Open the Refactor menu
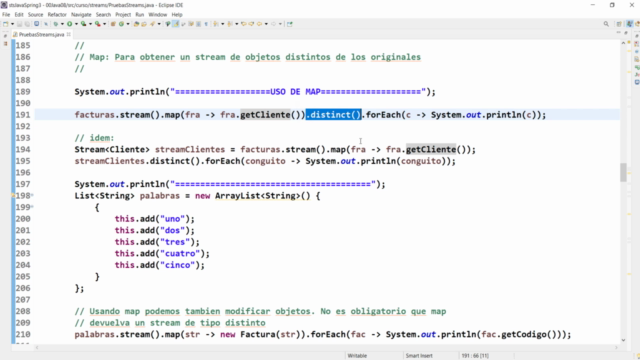Image resolution: width=640 pixels, height=360 pixels. (57, 14)
